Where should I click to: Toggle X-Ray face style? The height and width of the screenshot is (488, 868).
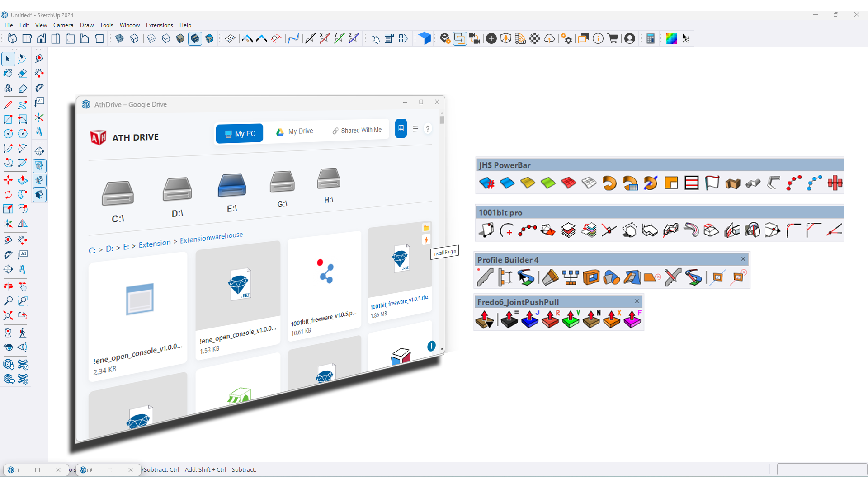tap(120, 39)
